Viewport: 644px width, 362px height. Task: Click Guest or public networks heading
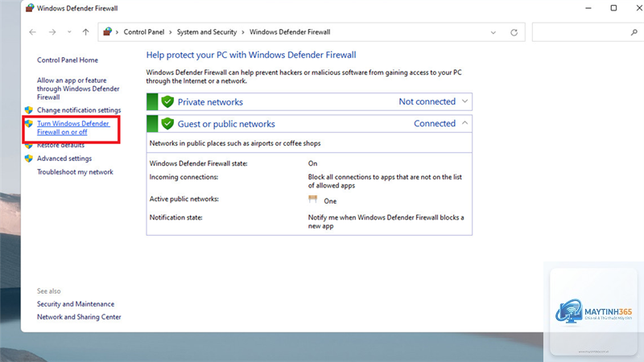[x=226, y=124]
